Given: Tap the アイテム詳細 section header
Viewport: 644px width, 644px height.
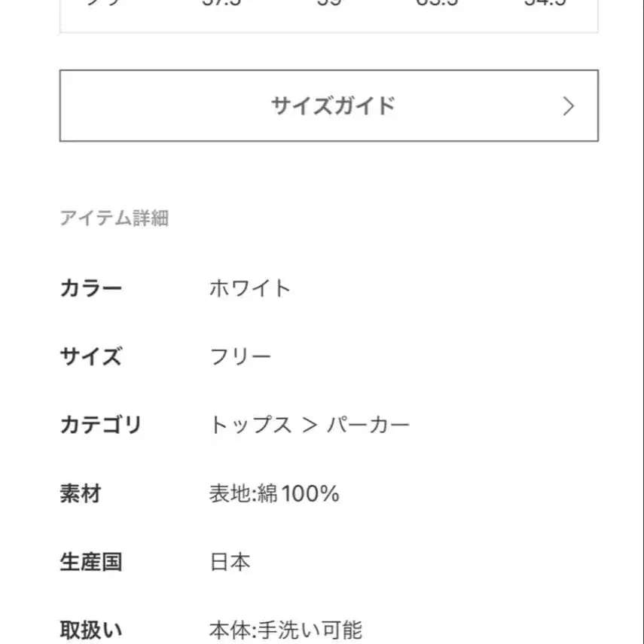Looking at the screenshot, I should [x=114, y=218].
